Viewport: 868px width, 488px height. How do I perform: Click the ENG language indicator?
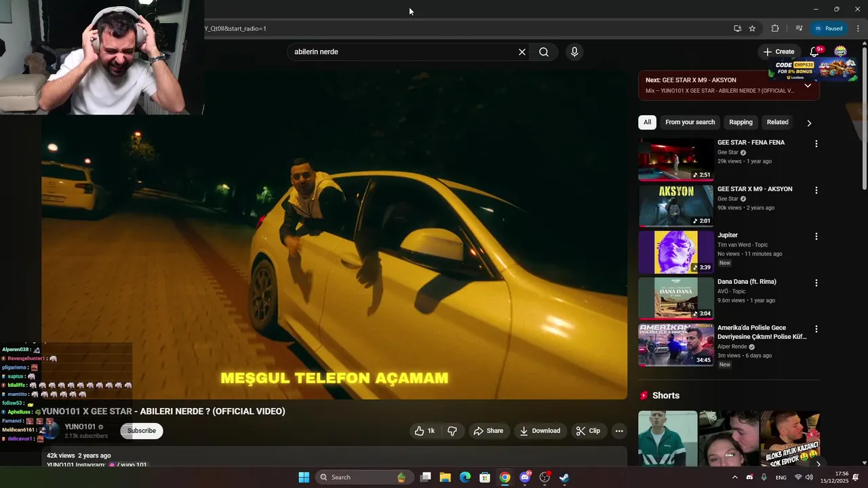[x=781, y=477]
